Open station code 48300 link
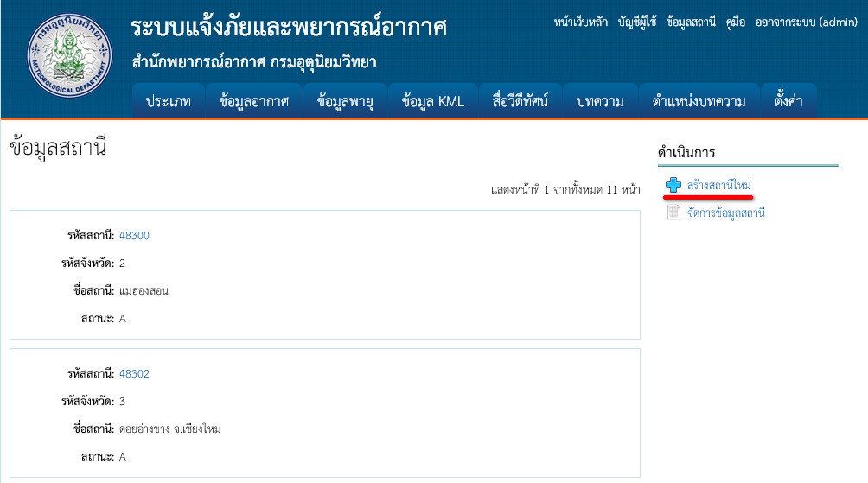 tap(134, 236)
